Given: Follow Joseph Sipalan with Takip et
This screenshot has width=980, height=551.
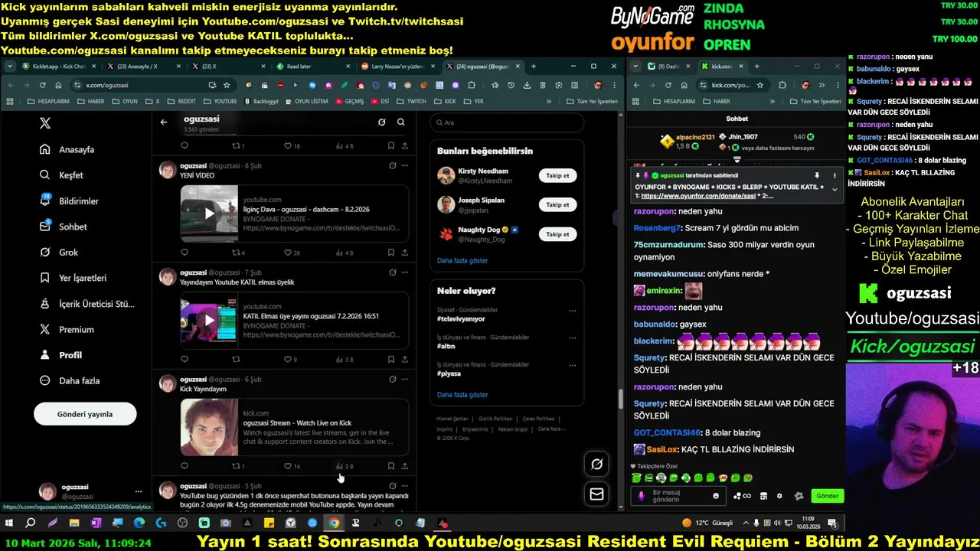Looking at the screenshot, I should tap(557, 204).
